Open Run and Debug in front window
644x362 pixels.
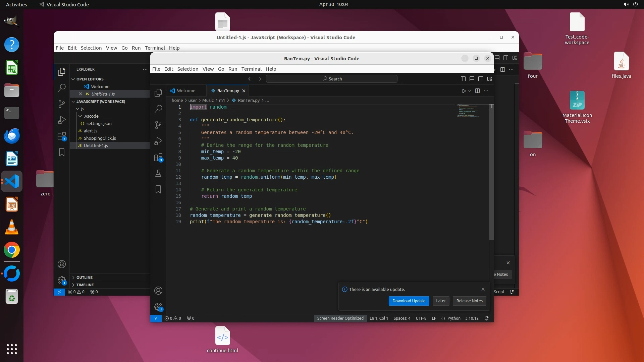(x=158, y=141)
